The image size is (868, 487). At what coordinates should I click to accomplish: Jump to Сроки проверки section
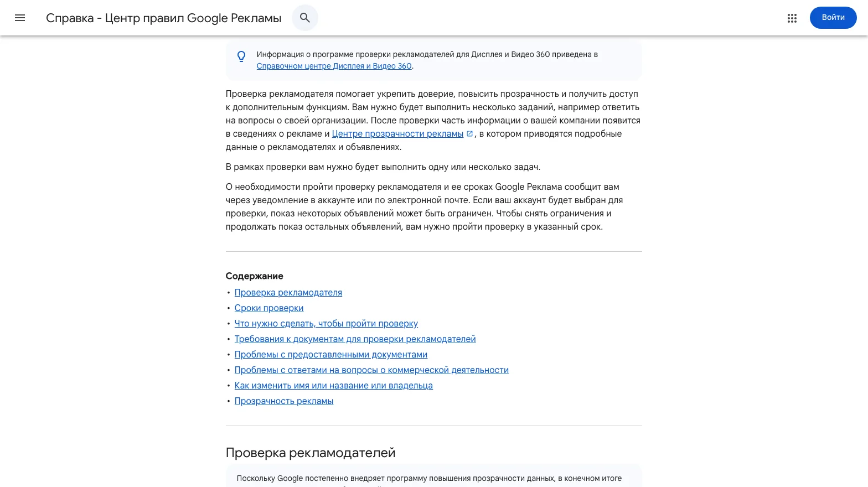click(269, 308)
